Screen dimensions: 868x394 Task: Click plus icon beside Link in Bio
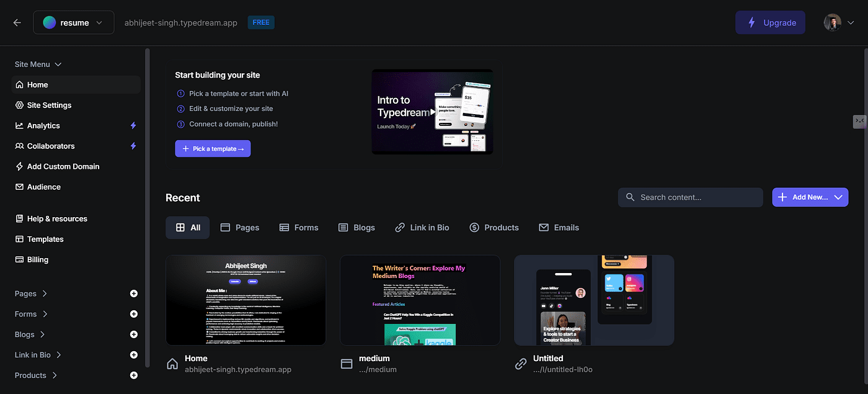(133, 355)
